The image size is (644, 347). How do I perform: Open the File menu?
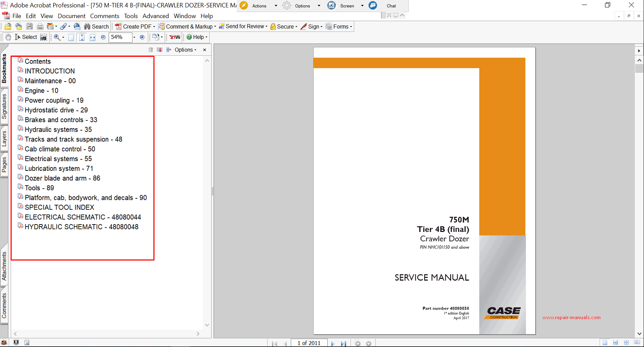pyautogui.click(x=17, y=16)
